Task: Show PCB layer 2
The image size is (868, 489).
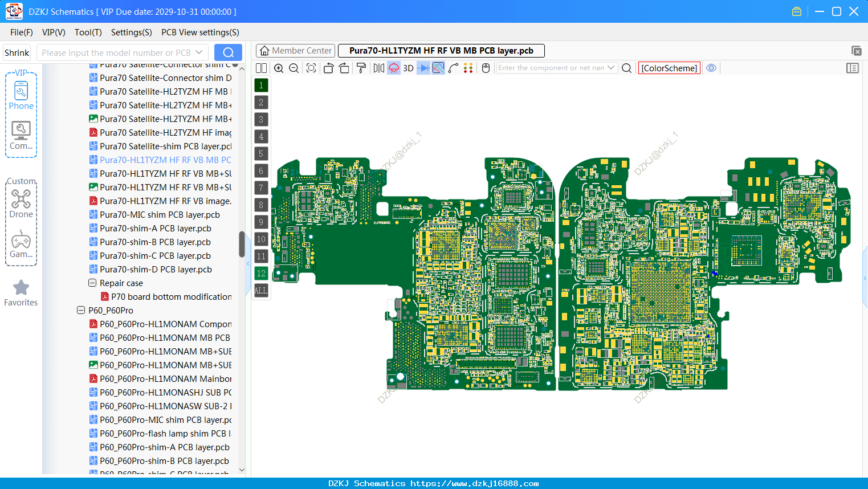Action: pyautogui.click(x=261, y=103)
